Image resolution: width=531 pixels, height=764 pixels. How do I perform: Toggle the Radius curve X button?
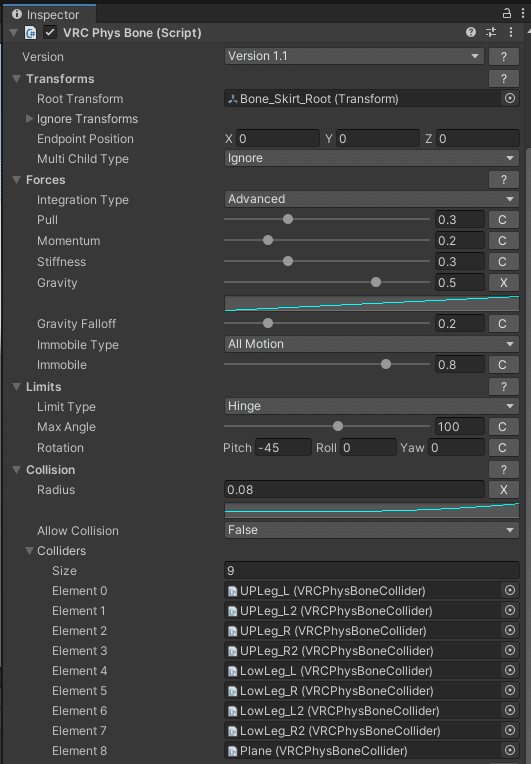503,490
